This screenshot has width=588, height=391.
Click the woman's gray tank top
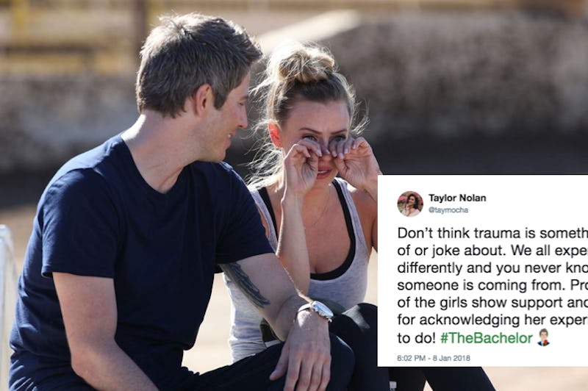(300, 273)
